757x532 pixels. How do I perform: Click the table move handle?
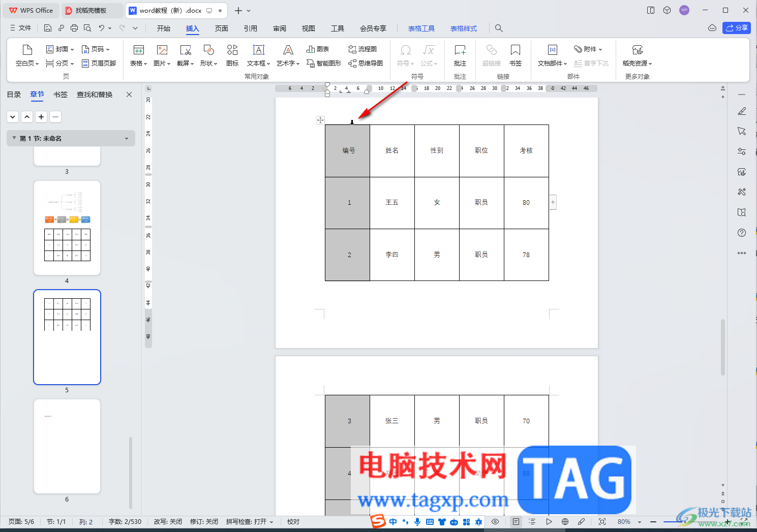(320, 120)
